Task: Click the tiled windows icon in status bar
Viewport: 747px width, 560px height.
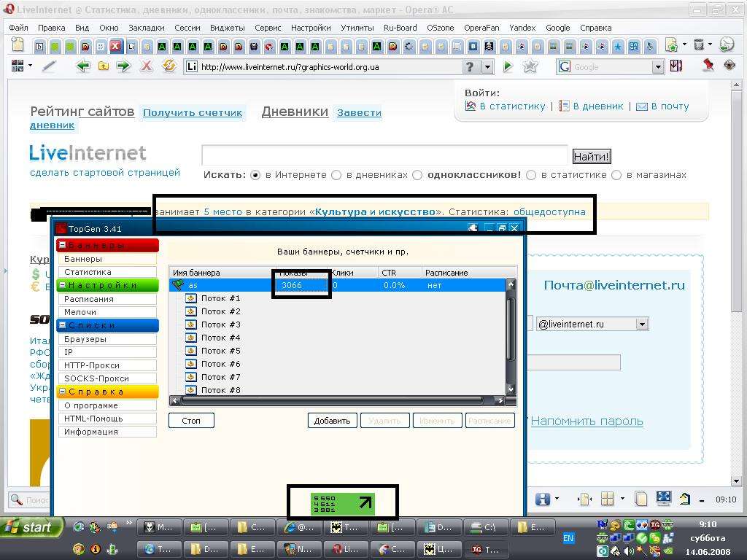Action: click(x=608, y=499)
